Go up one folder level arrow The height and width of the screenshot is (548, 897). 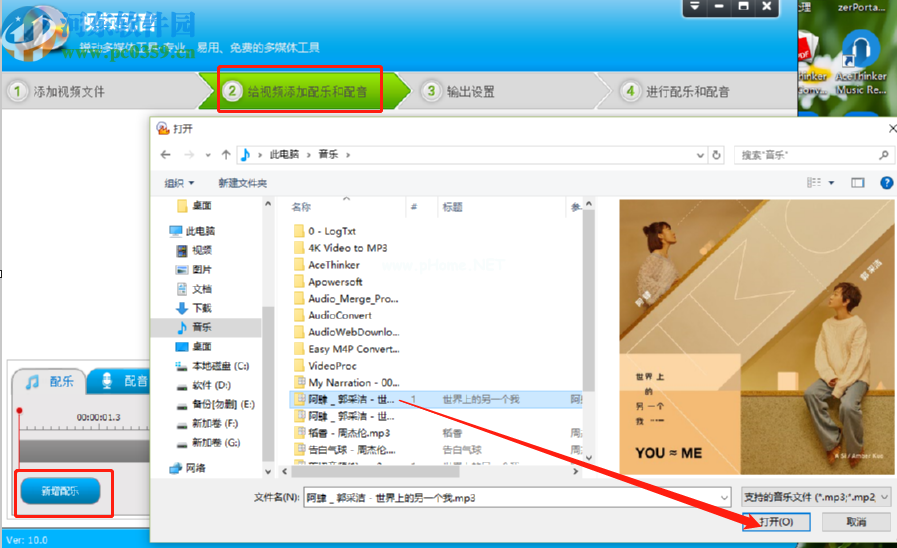point(226,154)
